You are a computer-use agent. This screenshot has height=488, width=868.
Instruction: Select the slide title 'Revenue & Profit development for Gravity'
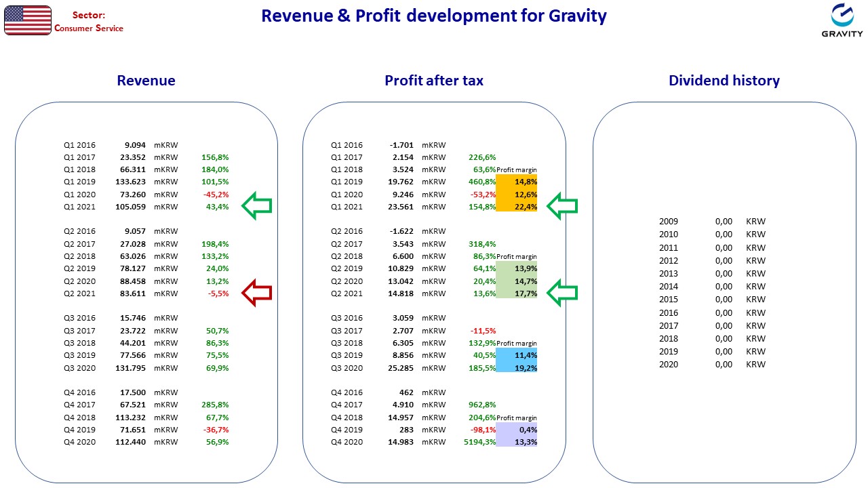coord(434,16)
